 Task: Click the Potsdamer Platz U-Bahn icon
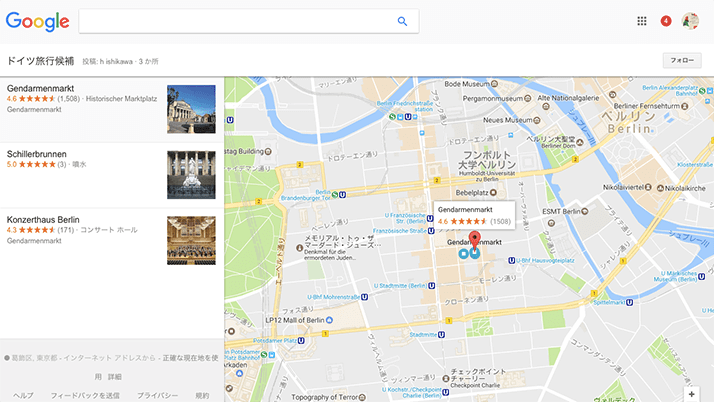tap(301, 341)
